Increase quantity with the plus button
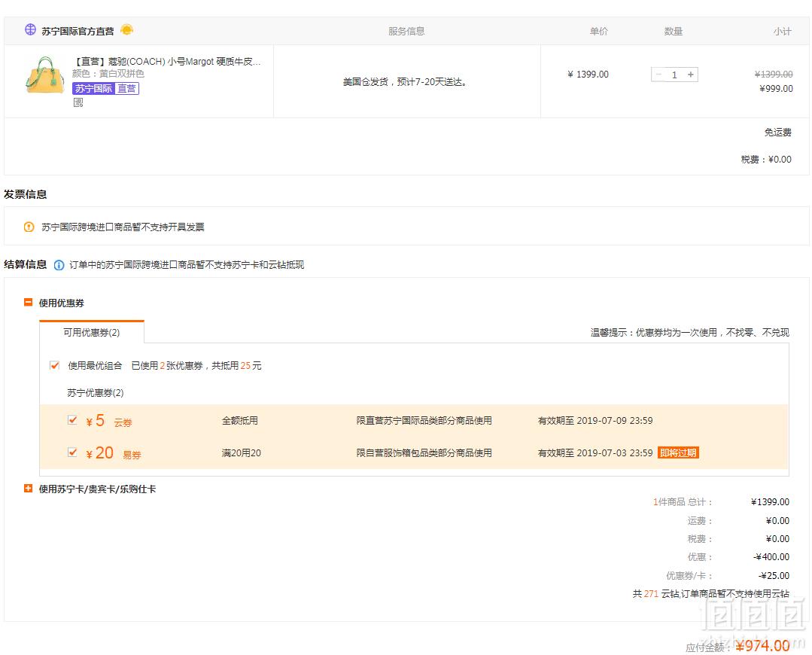812x655 pixels. pyautogui.click(x=690, y=75)
